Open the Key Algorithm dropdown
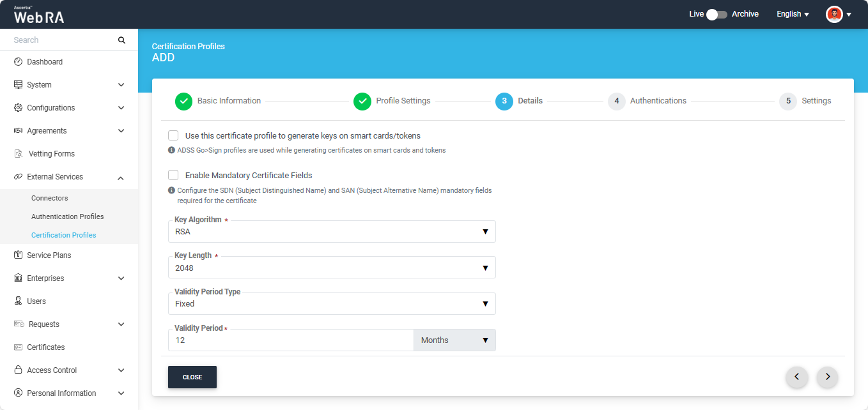The image size is (868, 410). [332, 232]
